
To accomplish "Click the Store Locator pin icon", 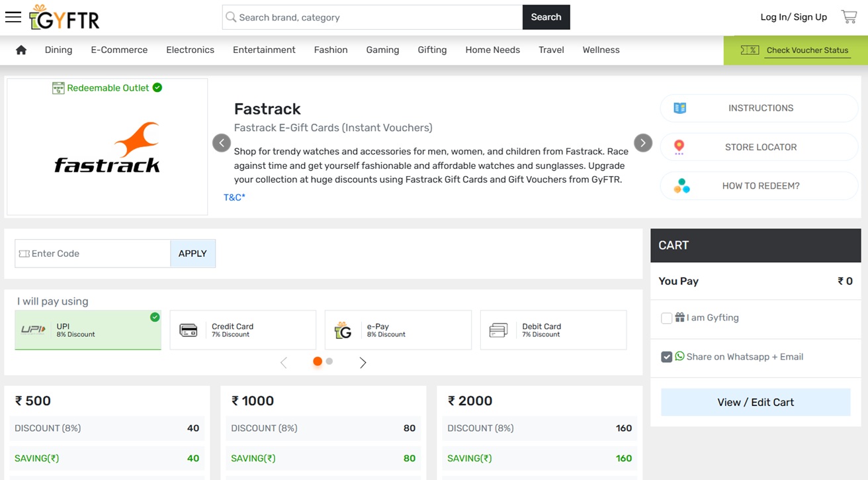I will coord(679,147).
